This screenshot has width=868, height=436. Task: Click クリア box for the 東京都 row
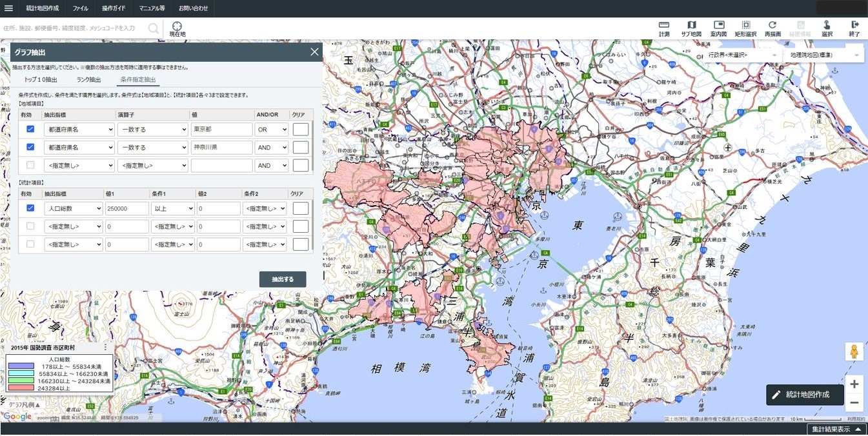(x=301, y=129)
